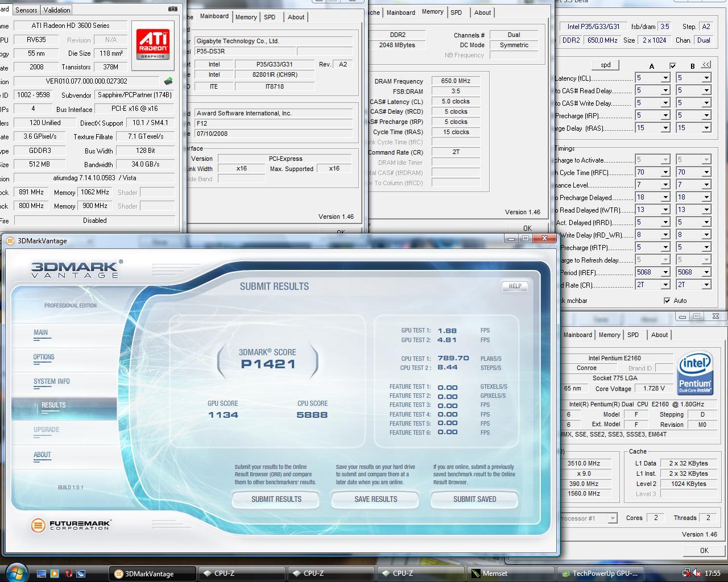
Task: Open channel A tRAS dropdown showing 15
Action: point(664,128)
